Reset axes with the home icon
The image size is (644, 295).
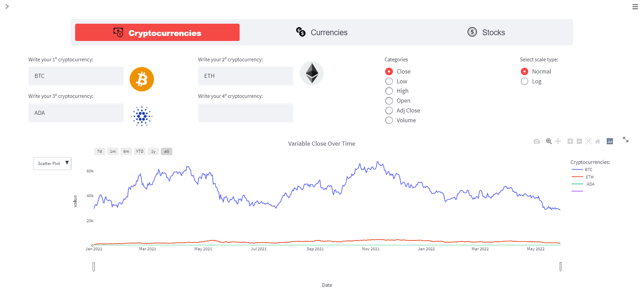coord(598,141)
